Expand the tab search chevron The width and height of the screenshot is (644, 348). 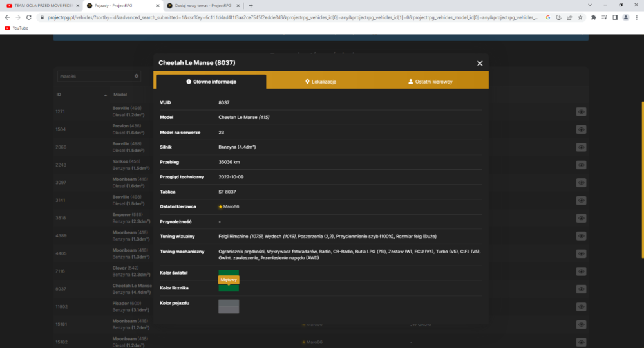(590, 5)
